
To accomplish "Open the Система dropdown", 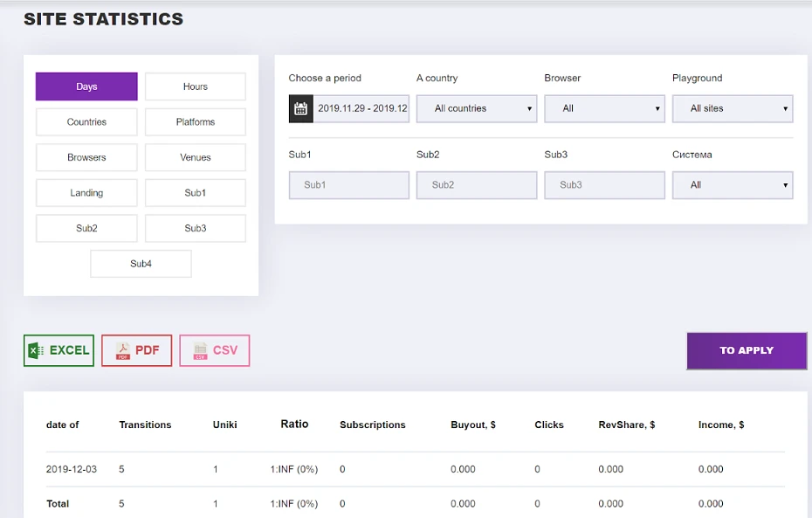I will pyautogui.click(x=733, y=185).
